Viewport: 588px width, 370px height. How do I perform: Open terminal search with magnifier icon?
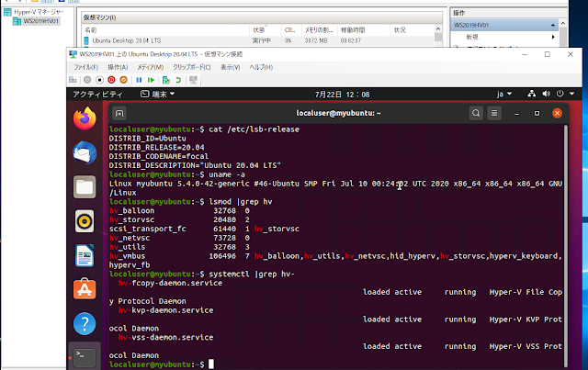click(x=476, y=113)
